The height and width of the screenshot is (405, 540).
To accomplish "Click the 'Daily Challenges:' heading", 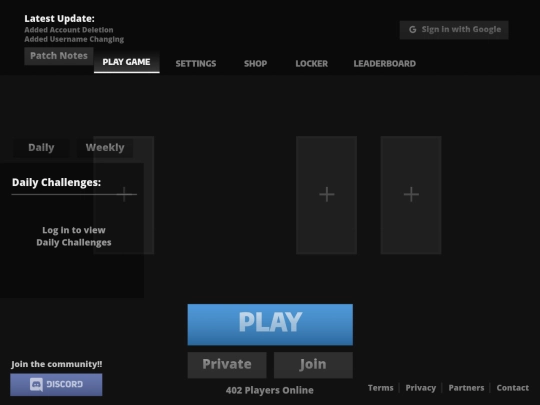I will 56,183.
